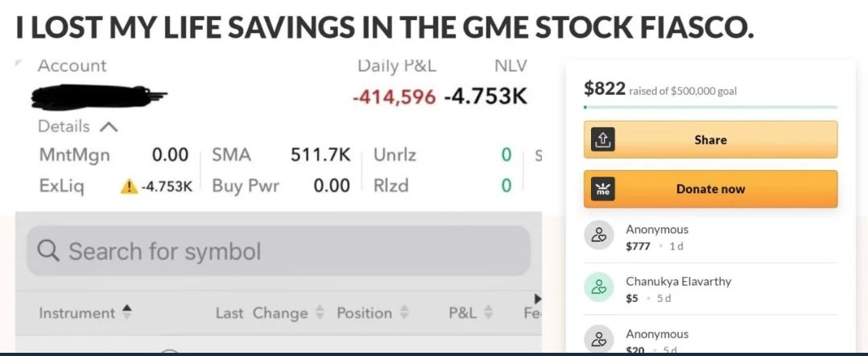Click first Anonymous donor avatar icon
Image resolution: width=868 pixels, height=356 pixels.
click(x=599, y=234)
